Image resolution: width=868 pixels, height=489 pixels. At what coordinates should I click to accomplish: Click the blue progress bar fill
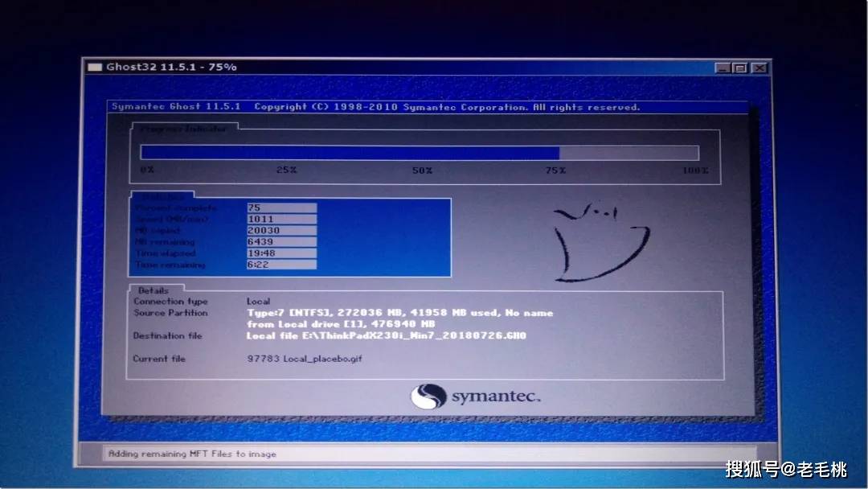click(350, 153)
